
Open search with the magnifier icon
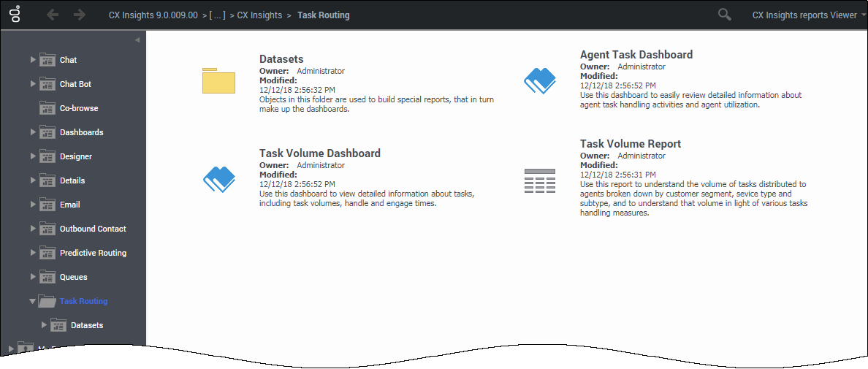[725, 15]
